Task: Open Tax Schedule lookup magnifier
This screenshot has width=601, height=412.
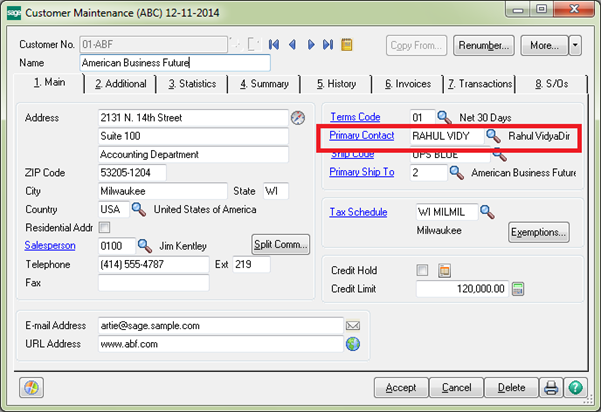Action: [487, 212]
